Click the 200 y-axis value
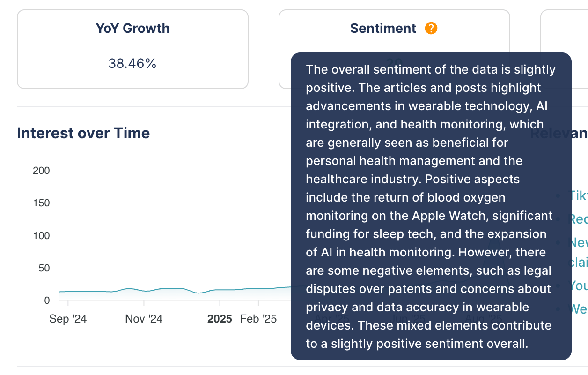 coord(41,171)
